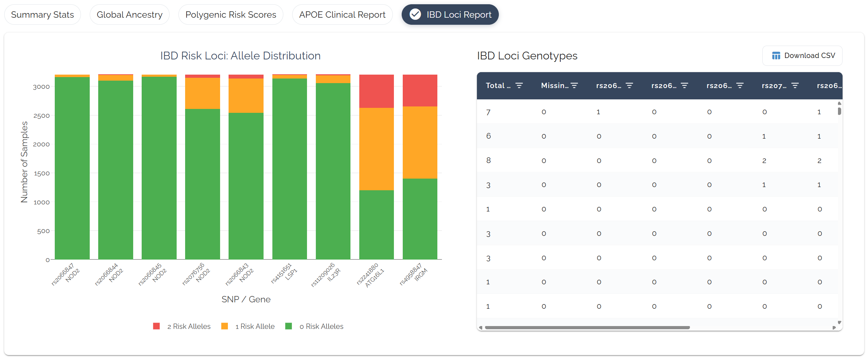Click the 1 Risk Allele legend label

point(255,326)
